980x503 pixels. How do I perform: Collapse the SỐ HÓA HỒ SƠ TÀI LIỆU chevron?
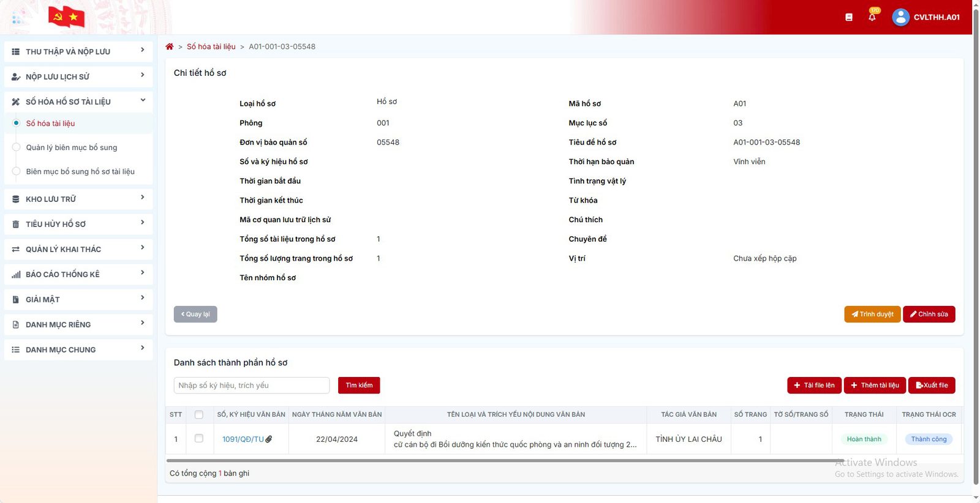click(x=143, y=100)
